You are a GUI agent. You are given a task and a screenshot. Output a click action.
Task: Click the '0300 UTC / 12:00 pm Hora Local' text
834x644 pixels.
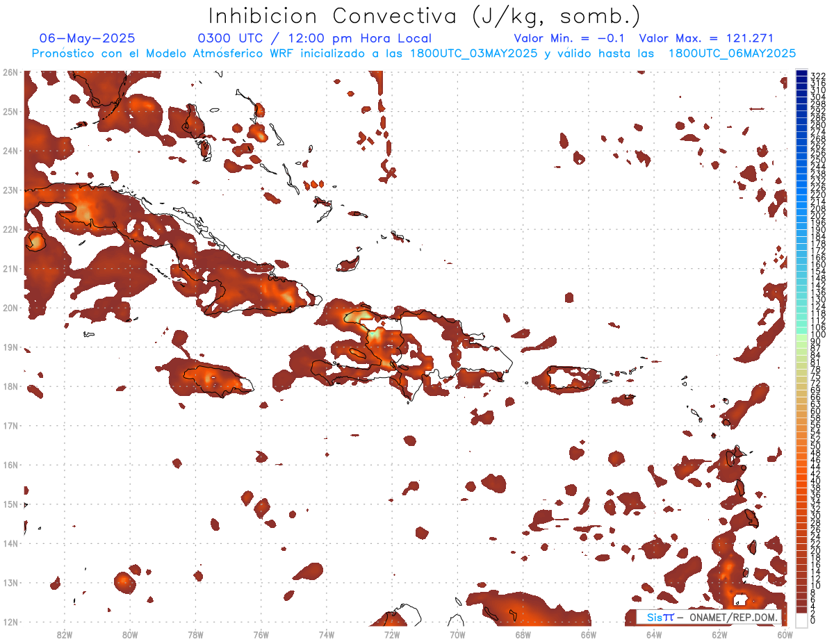[x=315, y=38]
